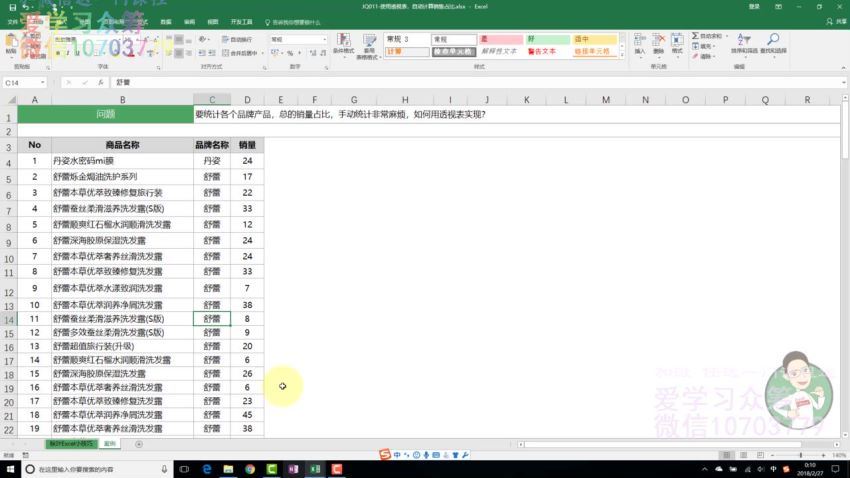Switch to the 视图 (View) ribbon tab
The width and height of the screenshot is (850, 478).
[212, 21]
